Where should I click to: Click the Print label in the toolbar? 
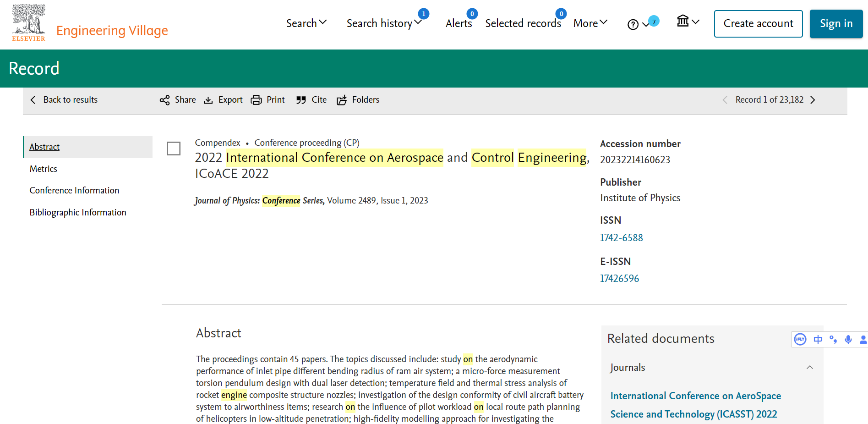point(276,99)
